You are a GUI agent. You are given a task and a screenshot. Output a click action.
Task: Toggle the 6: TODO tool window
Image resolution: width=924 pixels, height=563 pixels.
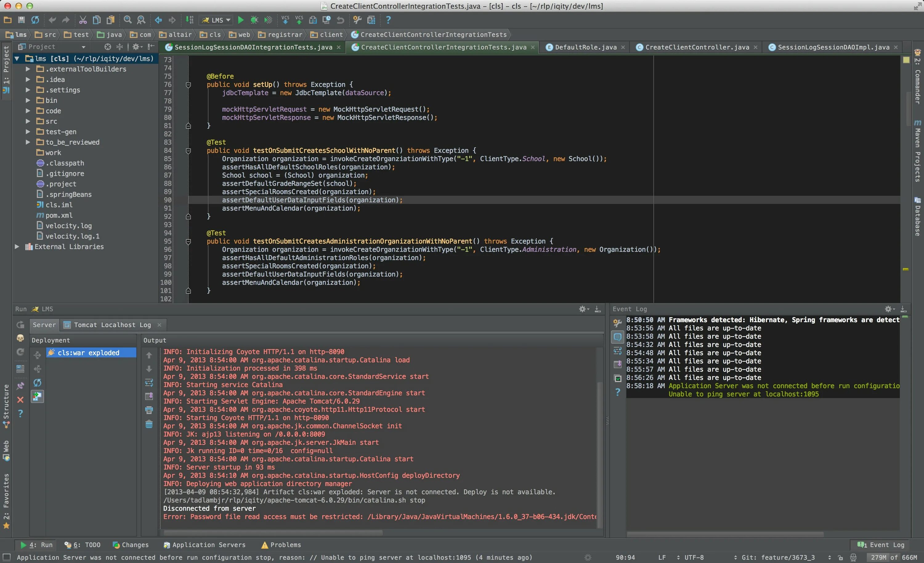[x=83, y=545]
